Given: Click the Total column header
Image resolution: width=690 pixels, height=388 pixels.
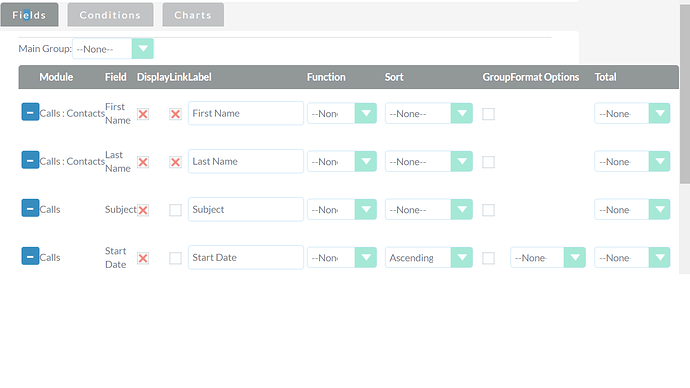Looking at the screenshot, I should pos(606,77).
